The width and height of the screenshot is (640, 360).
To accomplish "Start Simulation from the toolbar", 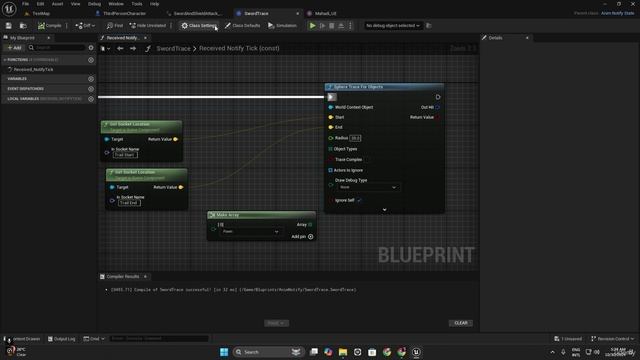I will coord(282,26).
